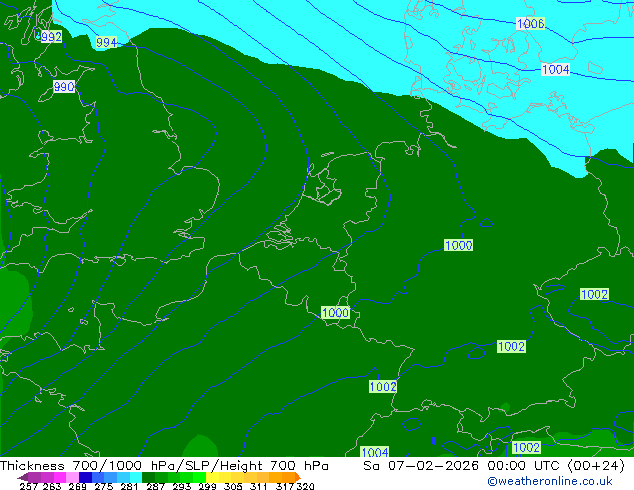Click the 269 legend value
Viewport: 634px width, 490px height.
tap(78, 486)
